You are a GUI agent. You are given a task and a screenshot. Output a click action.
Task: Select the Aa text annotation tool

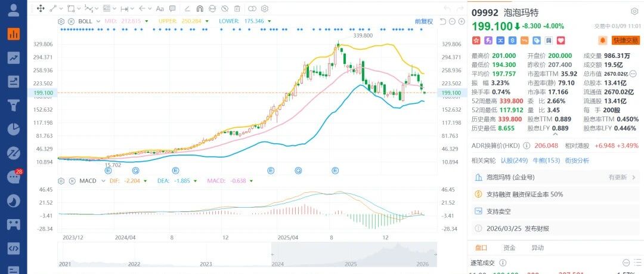[x=160, y=8]
